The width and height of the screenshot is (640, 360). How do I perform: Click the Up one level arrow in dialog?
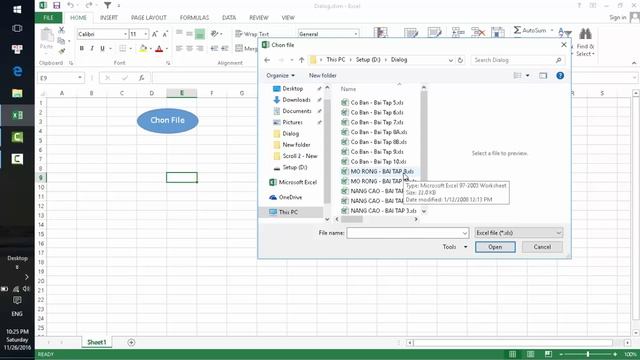(x=301, y=60)
